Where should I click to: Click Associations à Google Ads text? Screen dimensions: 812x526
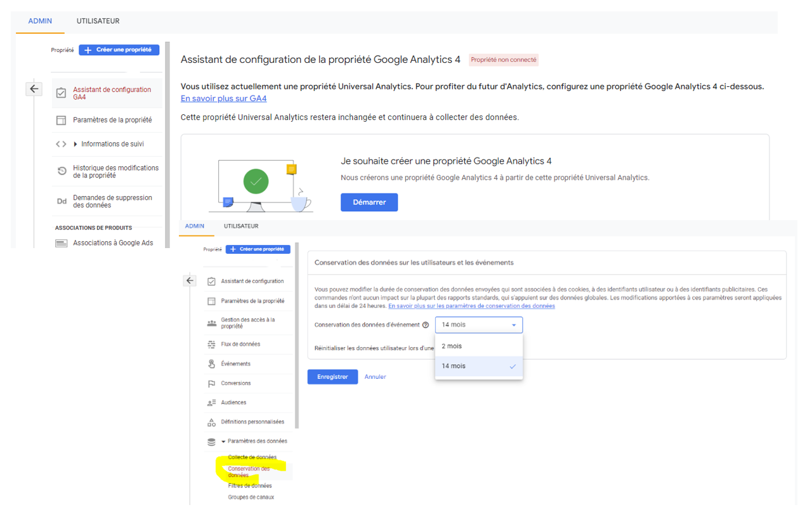click(113, 243)
